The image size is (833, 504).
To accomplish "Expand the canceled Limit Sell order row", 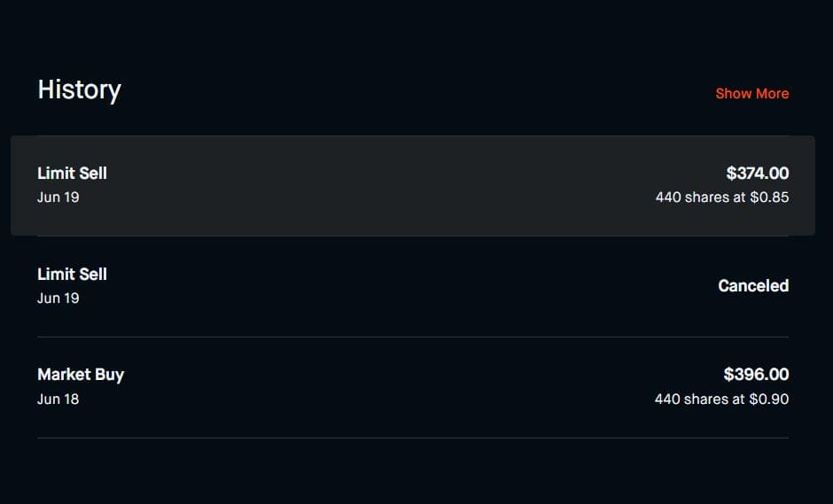I will tap(412, 286).
